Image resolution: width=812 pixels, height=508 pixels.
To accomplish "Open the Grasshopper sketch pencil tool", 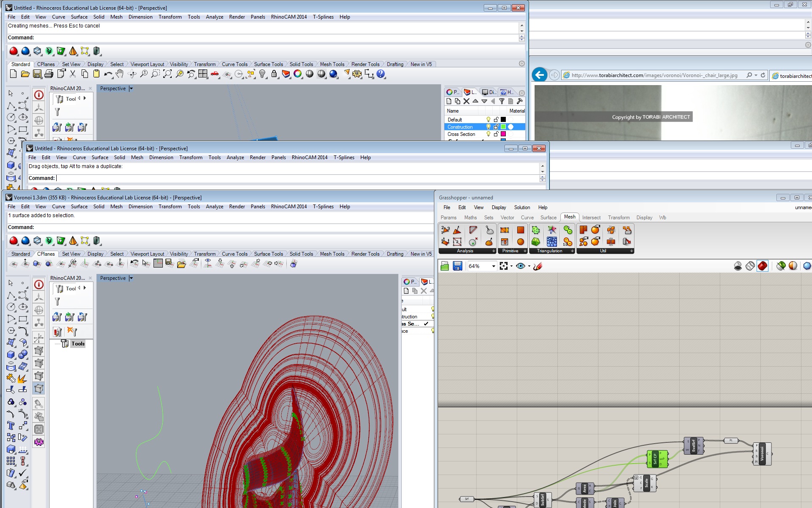I will click(538, 266).
